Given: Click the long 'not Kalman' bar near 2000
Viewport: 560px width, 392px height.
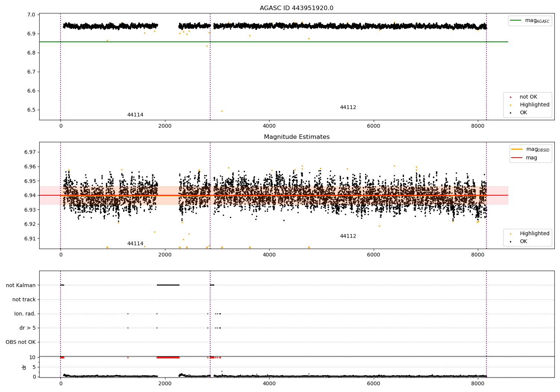Looking at the screenshot, I should click(168, 285).
